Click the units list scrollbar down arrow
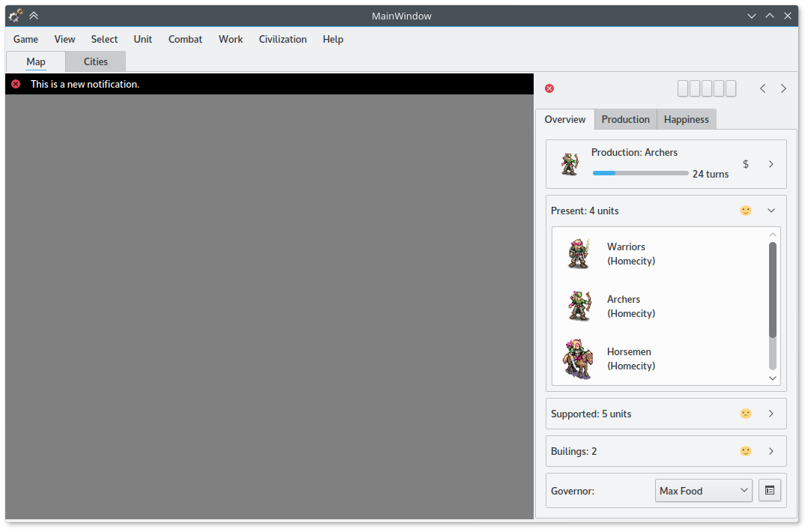 [x=773, y=378]
